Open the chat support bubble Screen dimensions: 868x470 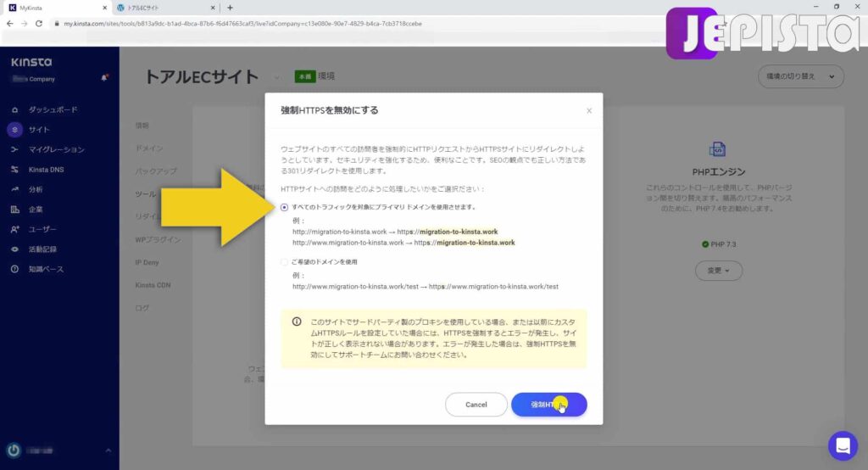[x=843, y=445]
